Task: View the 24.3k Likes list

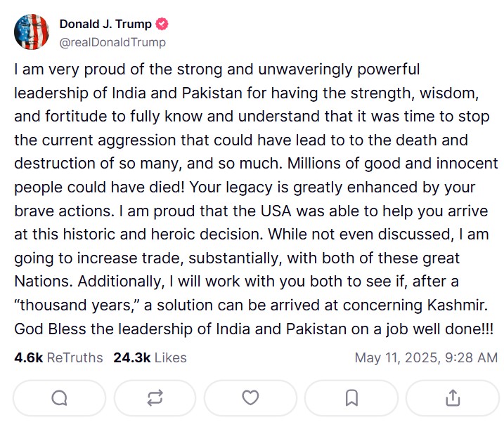Action: [x=150, y=357]
